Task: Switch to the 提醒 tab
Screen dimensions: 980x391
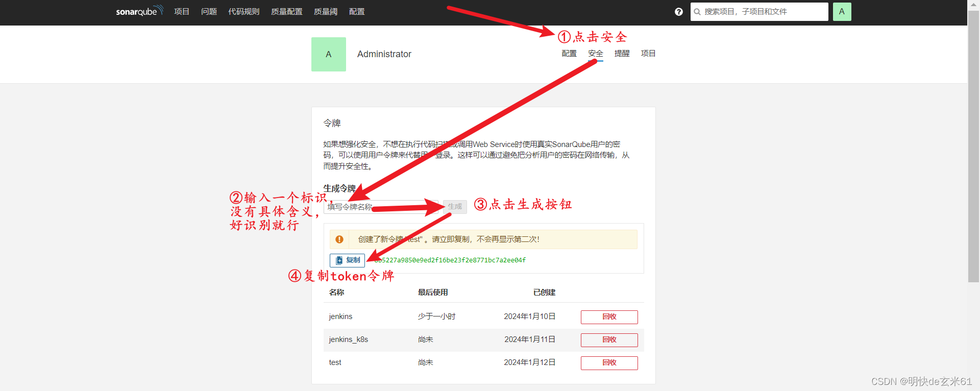Action: click(622, 53)
